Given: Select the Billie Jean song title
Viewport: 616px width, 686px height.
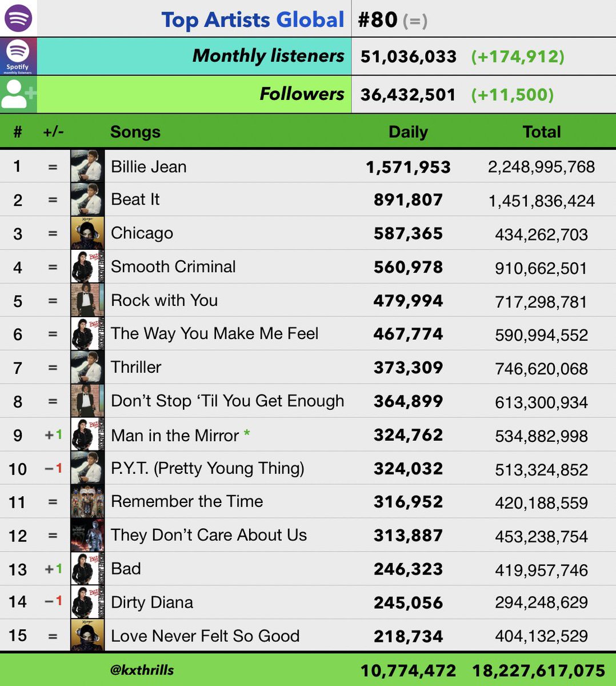Looking at the screenshot, I should 149,166.
